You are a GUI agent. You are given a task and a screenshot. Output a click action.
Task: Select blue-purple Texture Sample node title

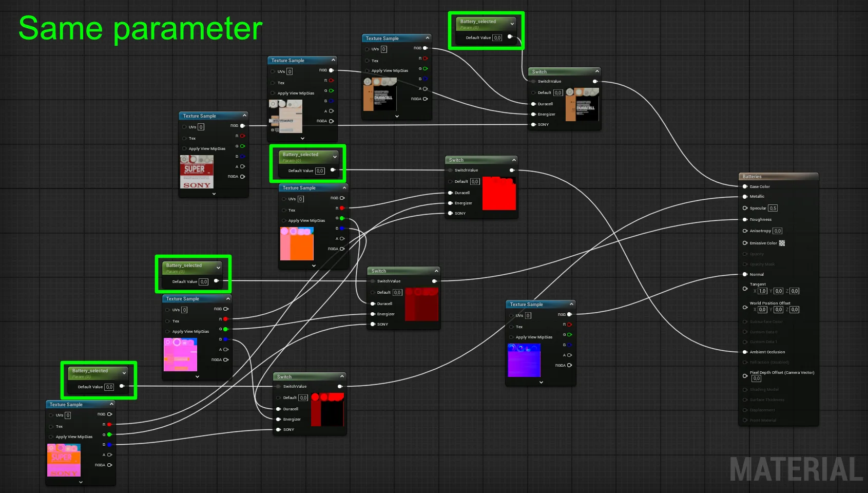point(526,305)
